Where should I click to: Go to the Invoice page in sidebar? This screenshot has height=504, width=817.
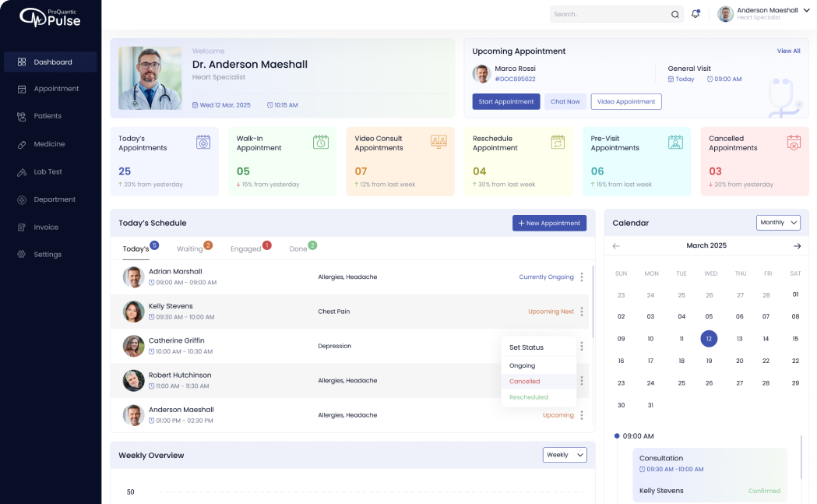pos(46,227)
